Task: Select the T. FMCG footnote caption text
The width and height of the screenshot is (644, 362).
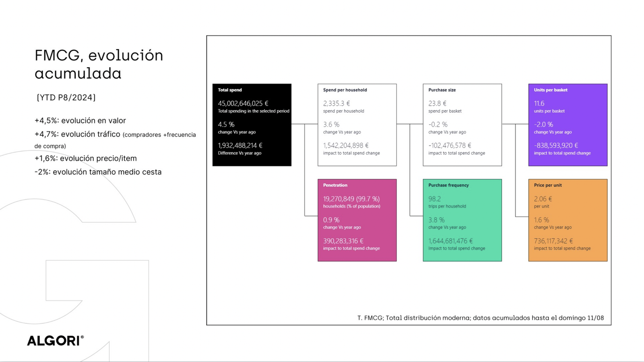Action: click(x=480, y=318)
